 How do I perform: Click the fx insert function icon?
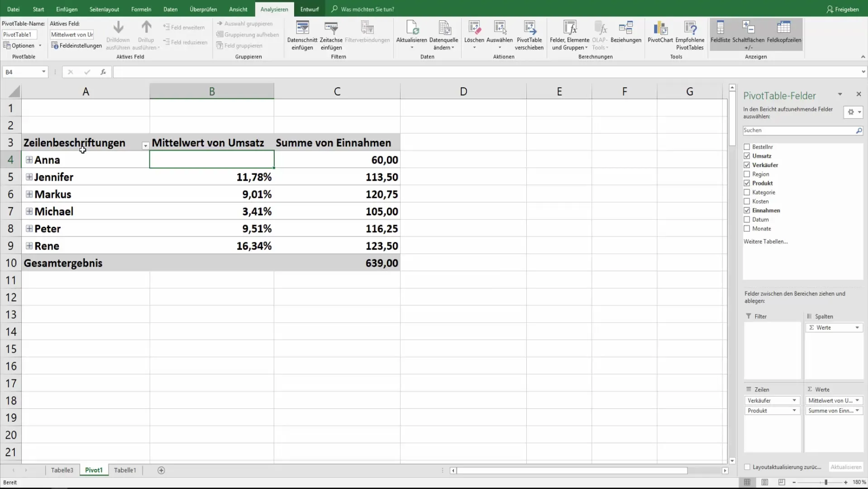pos(103,72)
